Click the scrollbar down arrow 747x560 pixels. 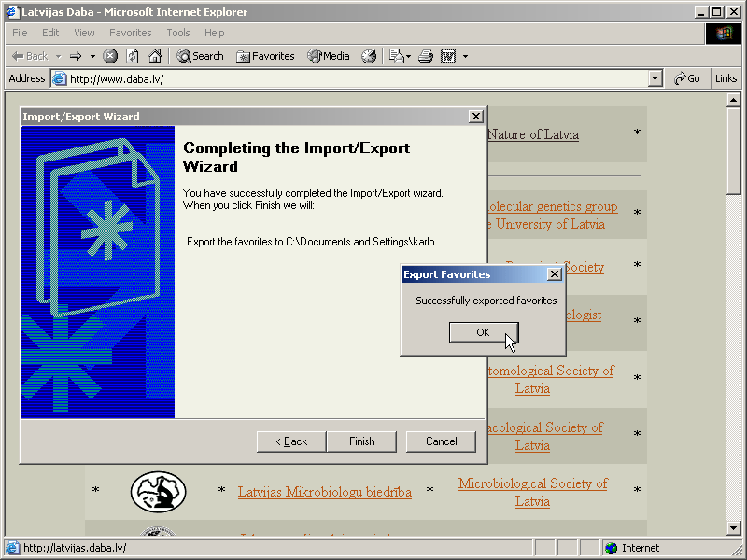pos(733,527)
